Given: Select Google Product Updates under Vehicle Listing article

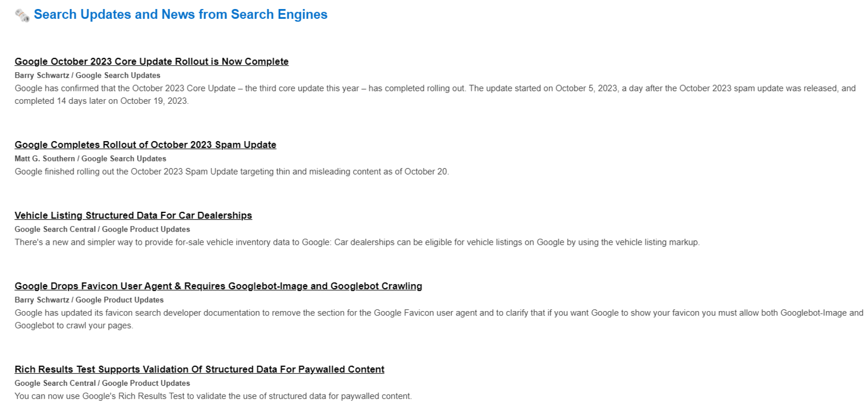Looking at the screenshot, I should pos(146,229).
